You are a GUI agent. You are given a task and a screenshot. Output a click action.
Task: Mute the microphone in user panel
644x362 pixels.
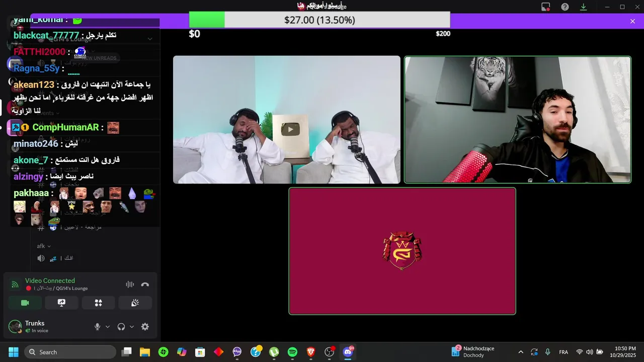click(98, 327)
